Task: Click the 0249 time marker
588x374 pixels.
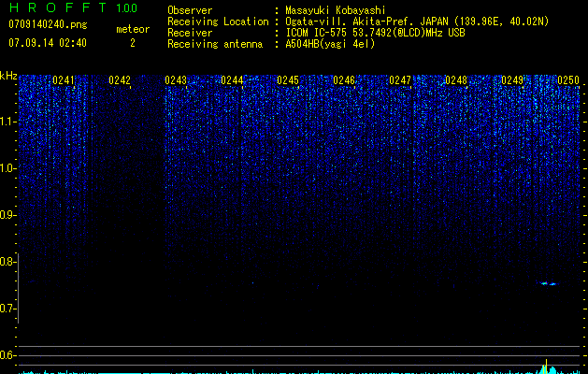Action: pos(512,80)
